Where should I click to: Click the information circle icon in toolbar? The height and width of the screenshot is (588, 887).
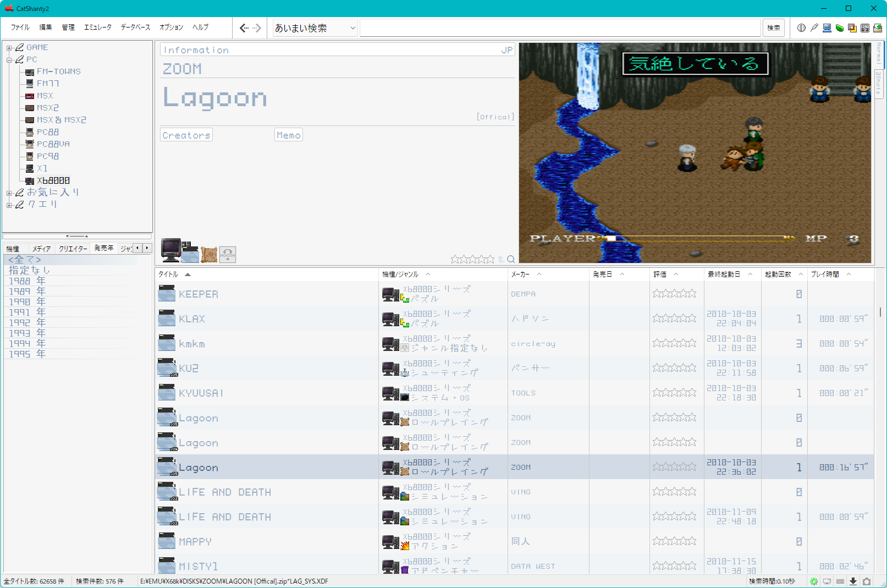point(801,28)
